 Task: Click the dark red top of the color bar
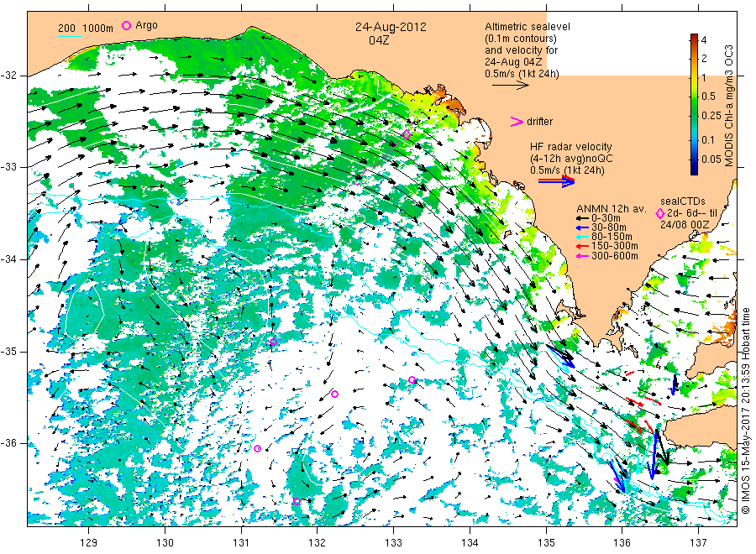click(694, 37)
